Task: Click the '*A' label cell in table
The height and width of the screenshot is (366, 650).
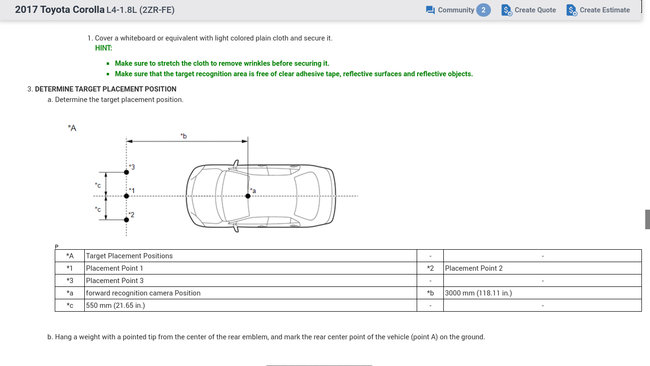Action: (70, 256)
